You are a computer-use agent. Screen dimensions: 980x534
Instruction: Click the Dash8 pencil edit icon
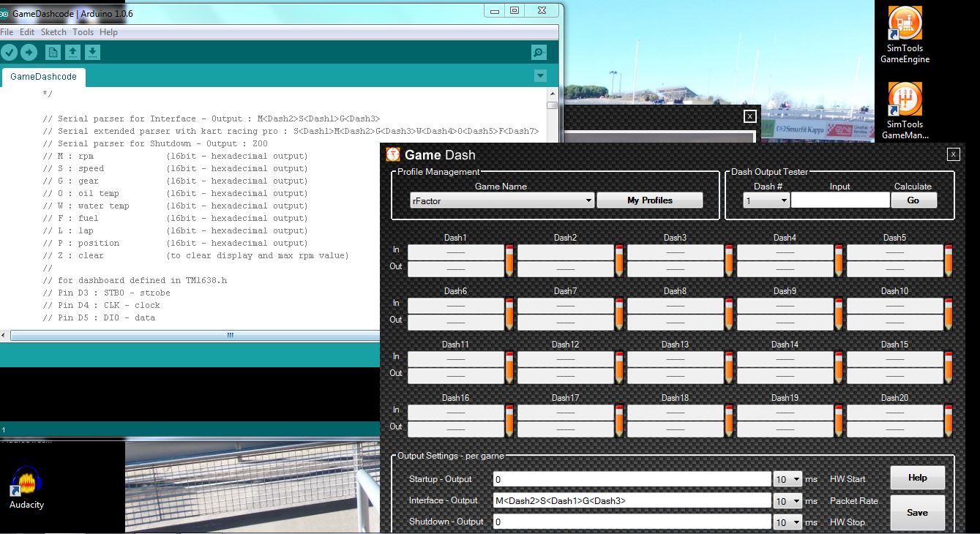(x=729, y=314)
